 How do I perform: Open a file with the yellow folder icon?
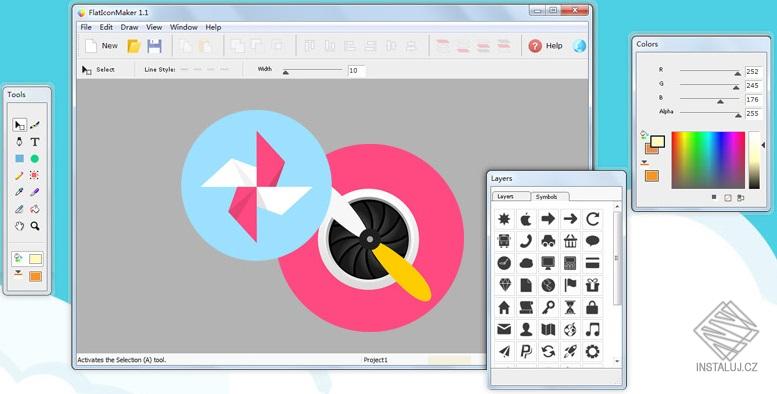[x=134, y=46]
